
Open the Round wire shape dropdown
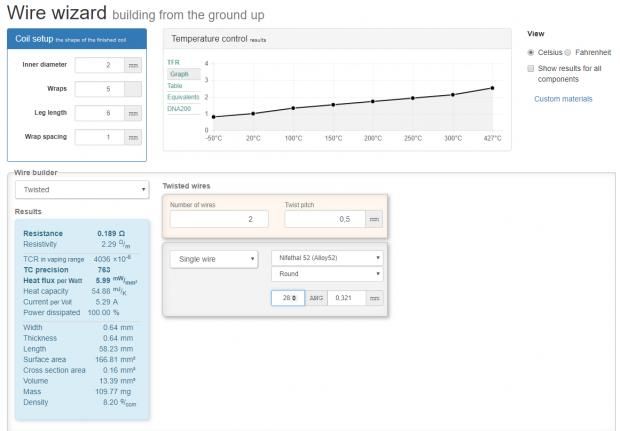(x=327, y=274)
